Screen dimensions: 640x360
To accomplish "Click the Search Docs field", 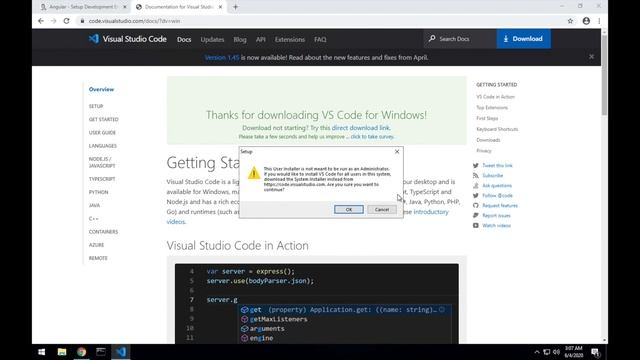I will pyautogui.click(x=460, y=39).
